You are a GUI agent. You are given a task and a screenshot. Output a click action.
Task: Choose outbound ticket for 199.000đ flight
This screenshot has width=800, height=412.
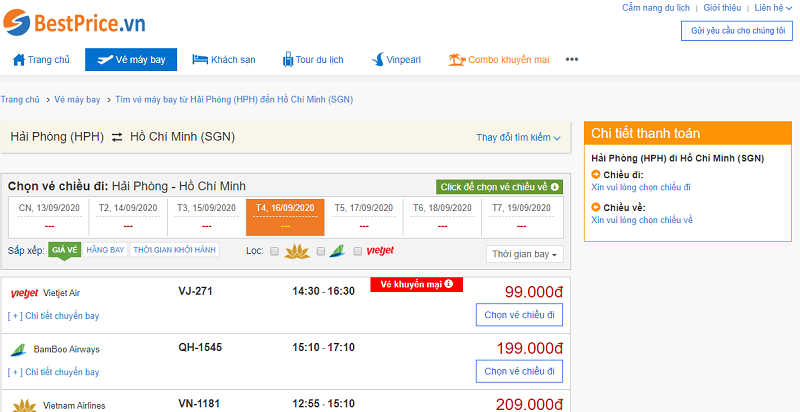point(519,371)
